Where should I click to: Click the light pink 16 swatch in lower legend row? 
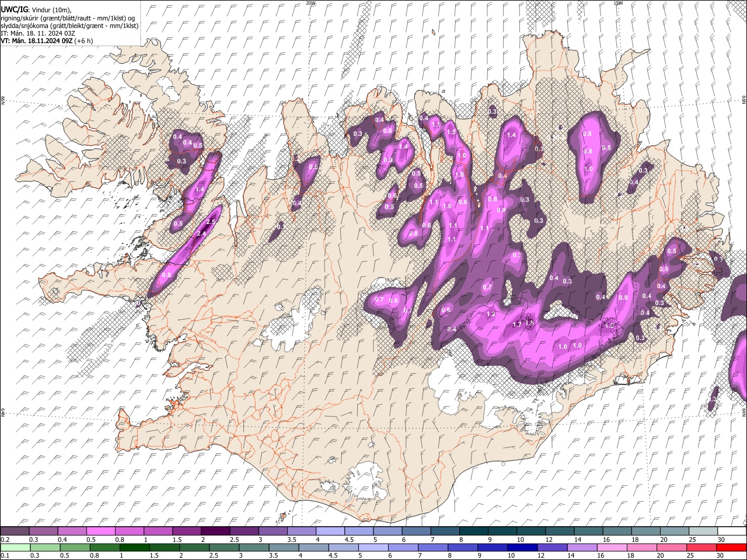(612, 547)
